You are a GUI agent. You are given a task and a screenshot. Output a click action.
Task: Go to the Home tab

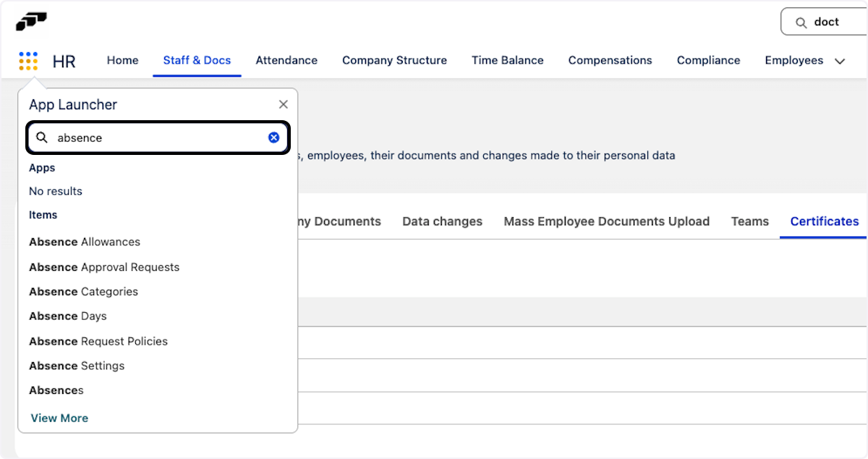(122, 61)
